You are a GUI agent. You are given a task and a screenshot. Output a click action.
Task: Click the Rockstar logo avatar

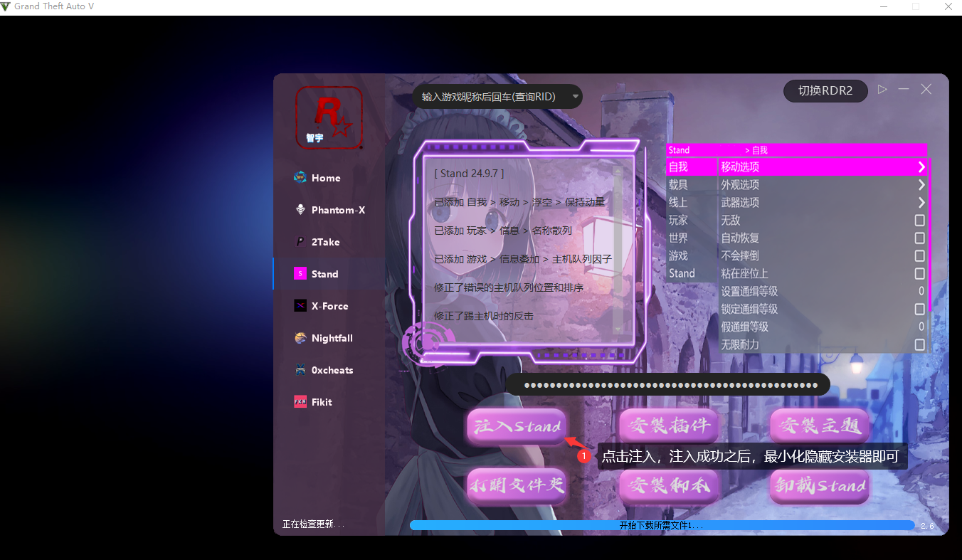(x=329, y=118)
